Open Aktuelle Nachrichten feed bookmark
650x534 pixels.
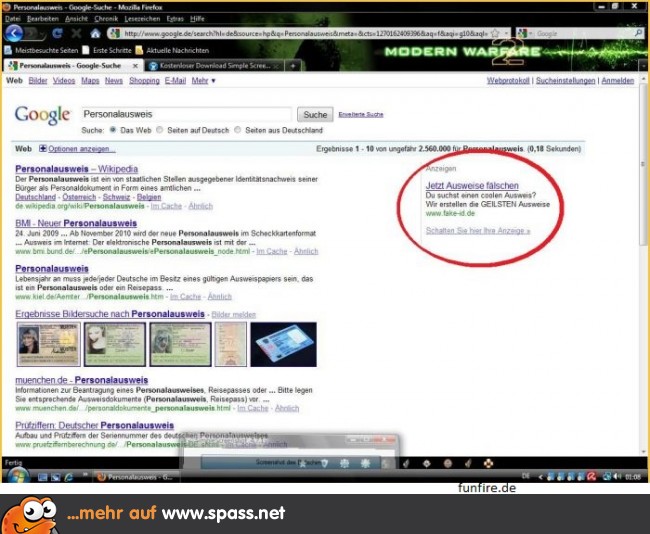[172, 51]
